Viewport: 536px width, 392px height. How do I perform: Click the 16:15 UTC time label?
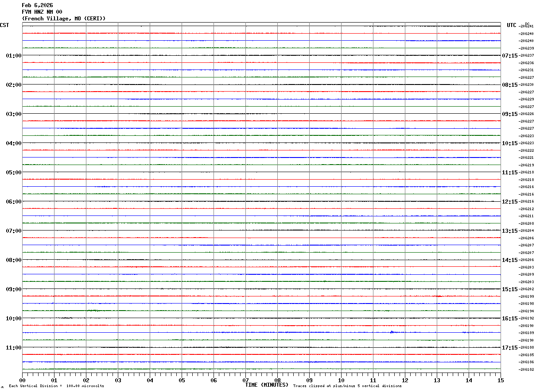coord(509,318)
